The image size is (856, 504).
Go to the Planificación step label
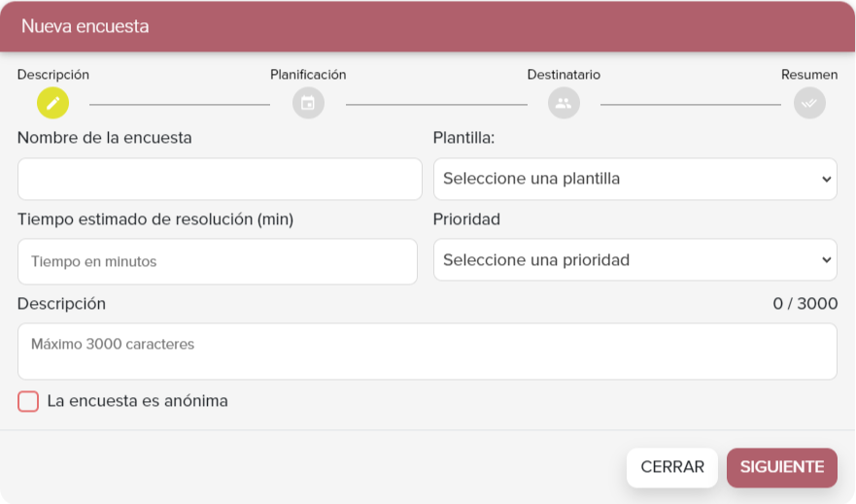pyautogui.click(x=308, y=74)
